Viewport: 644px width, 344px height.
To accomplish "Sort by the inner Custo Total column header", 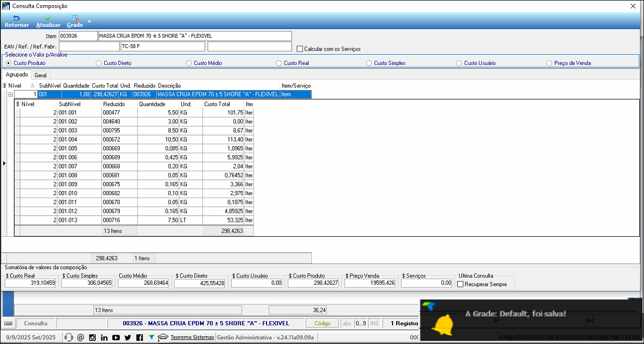I will [x=223, y=104].
